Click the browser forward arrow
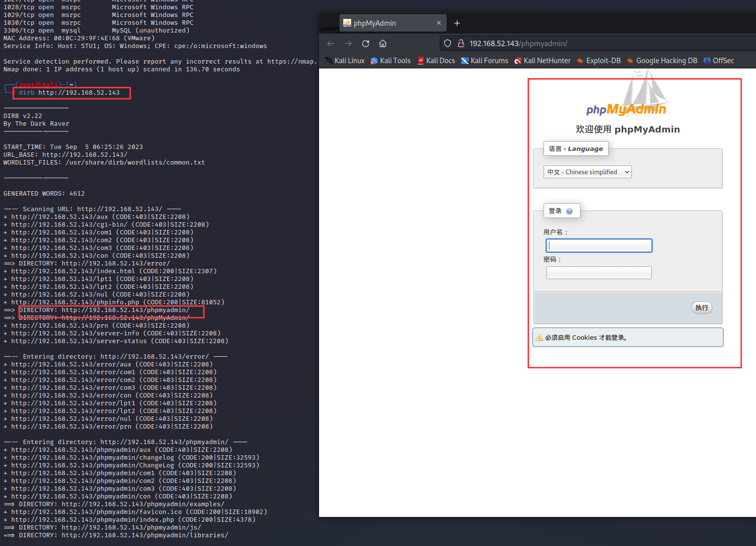The image size is (756, 546). pyautogui.click(x=348, y=44)
